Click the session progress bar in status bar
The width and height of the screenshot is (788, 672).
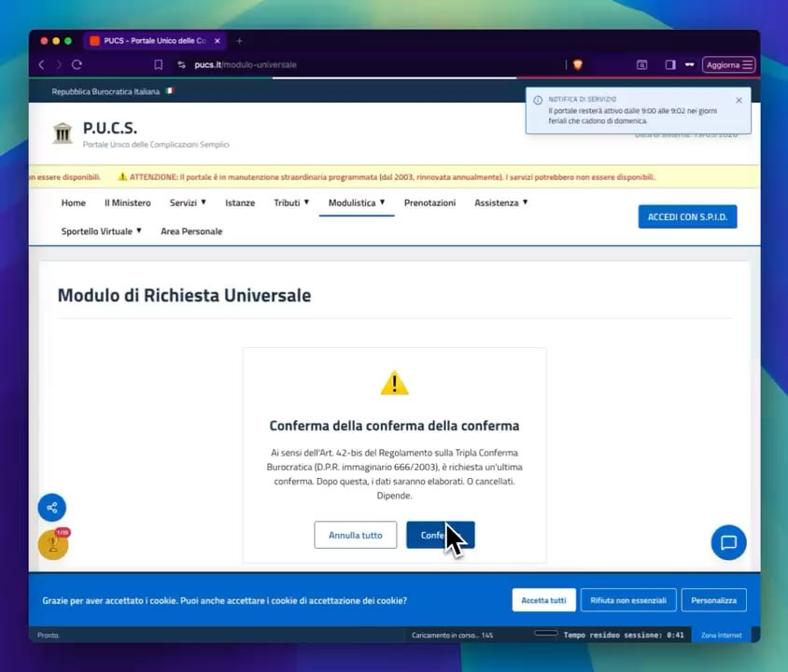[546, 633]
